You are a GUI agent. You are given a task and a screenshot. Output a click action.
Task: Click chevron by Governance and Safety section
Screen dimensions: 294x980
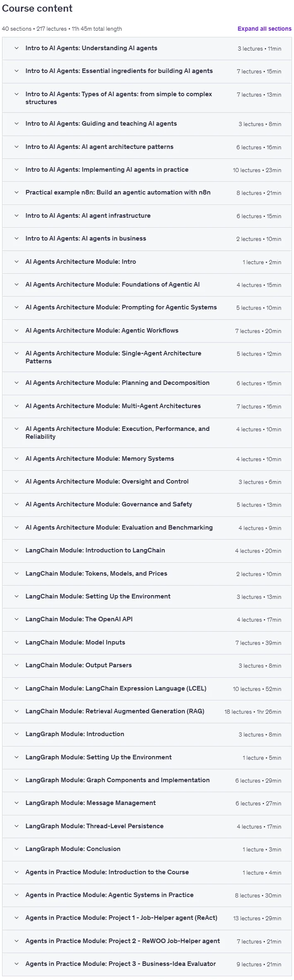(17, 504)
